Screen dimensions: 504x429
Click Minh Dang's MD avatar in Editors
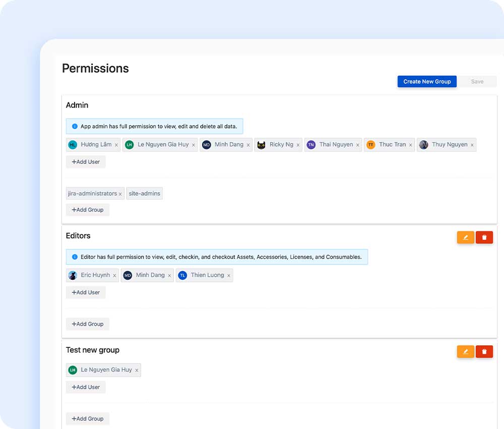(x=128, y=275)
